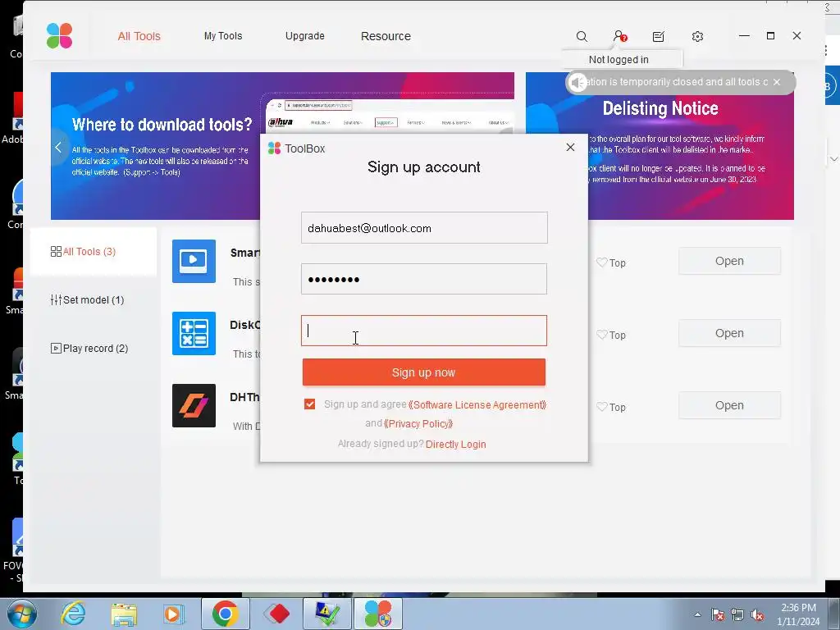
Task: Click the SmartPlayer blue tool icon
Action: (194, 261)
